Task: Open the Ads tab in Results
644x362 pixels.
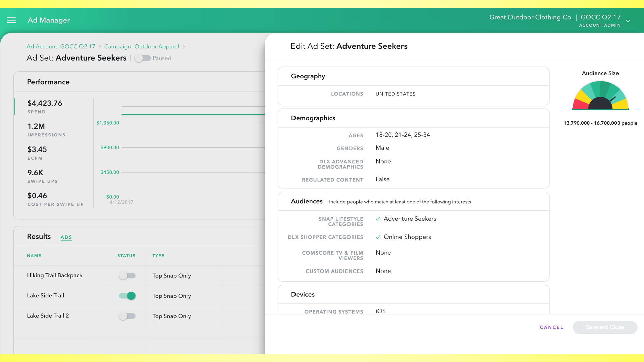Action: [66, 237]
